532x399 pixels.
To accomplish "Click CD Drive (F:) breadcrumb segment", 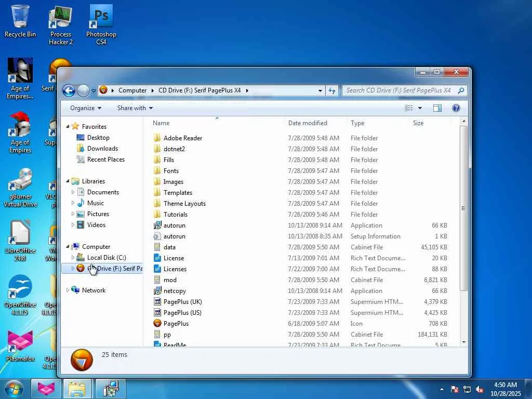I will 199,90.
